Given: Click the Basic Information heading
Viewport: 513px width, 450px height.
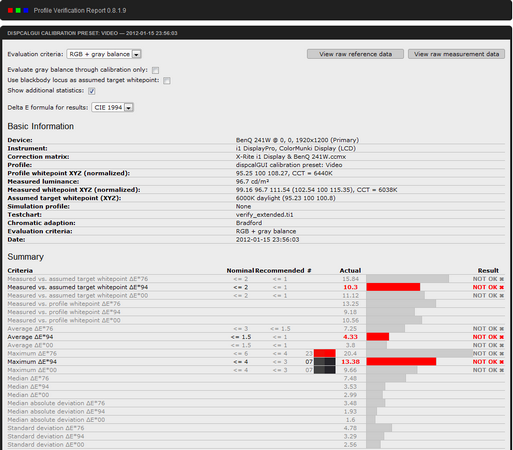Looking at the screenshot, I should click(x=41, y=126).
